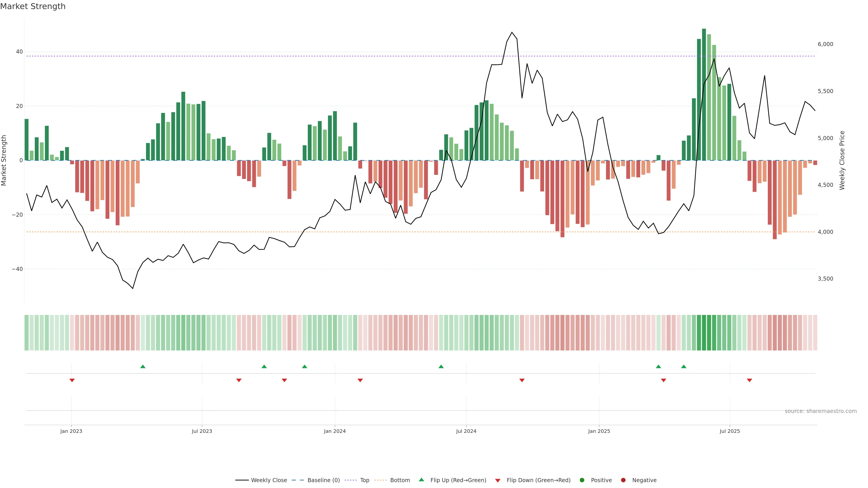The width and height of the screenshot is (868, 488).
Task: Click the Flip Down red triangle legend icon
Action: (x=498, y=480)
